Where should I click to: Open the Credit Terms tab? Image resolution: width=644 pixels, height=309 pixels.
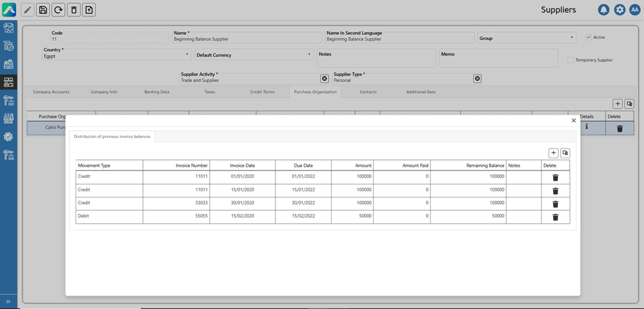coord(262,92)
